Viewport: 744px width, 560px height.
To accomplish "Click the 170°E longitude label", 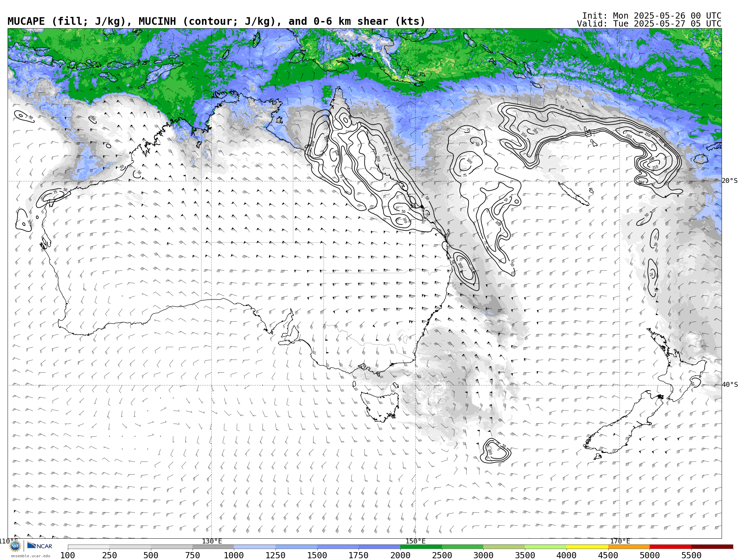I will tap(620, 541).
